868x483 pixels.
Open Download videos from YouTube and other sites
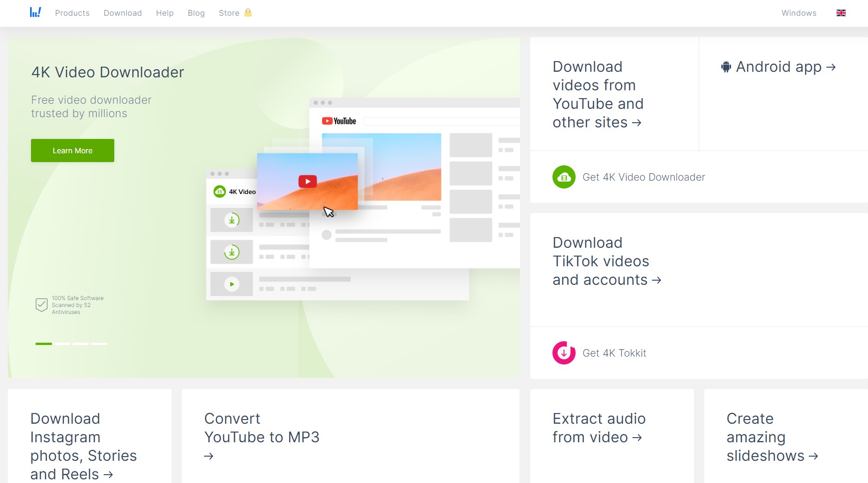(598, 94)
